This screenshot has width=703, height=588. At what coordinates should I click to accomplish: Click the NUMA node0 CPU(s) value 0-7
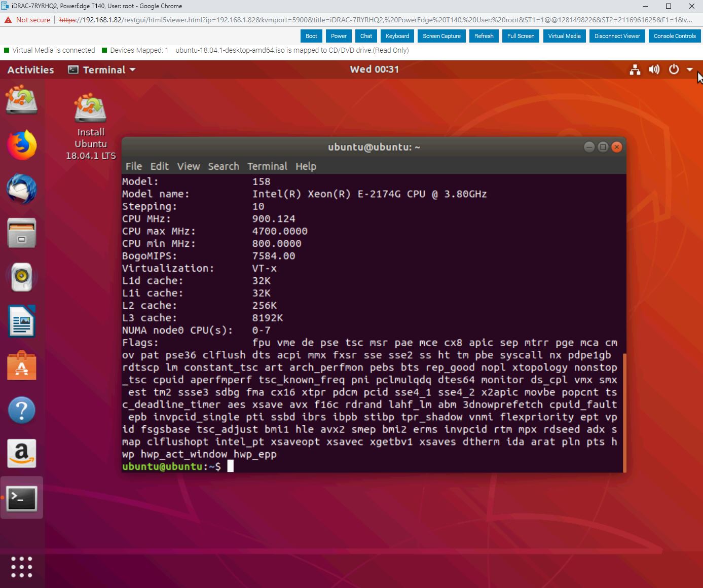click(x=261, y=330)
